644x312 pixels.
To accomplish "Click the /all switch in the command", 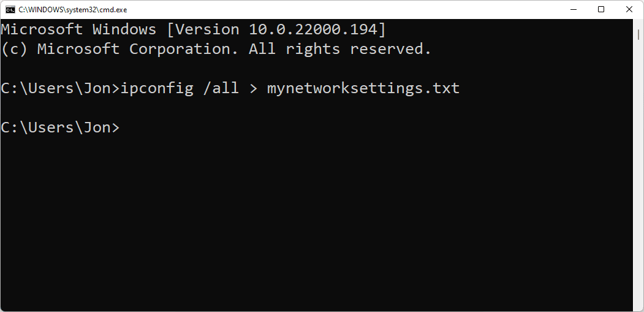I will tap(221, 88).
